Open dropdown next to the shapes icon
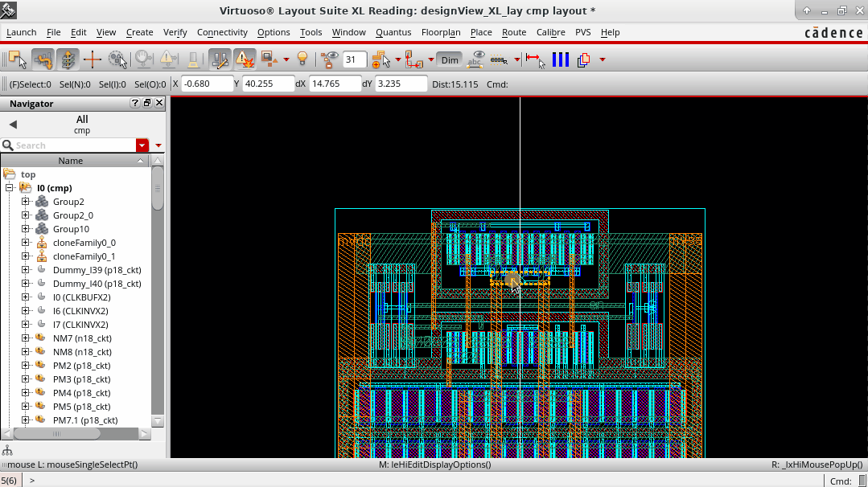Screen dimensions: 868x487 click(286, 59)
